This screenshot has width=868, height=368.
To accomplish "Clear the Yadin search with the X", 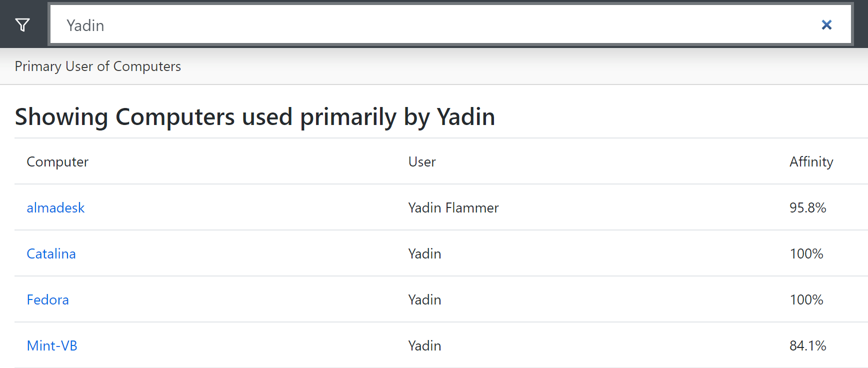I will pyautogui.click(x=826, y=24).
